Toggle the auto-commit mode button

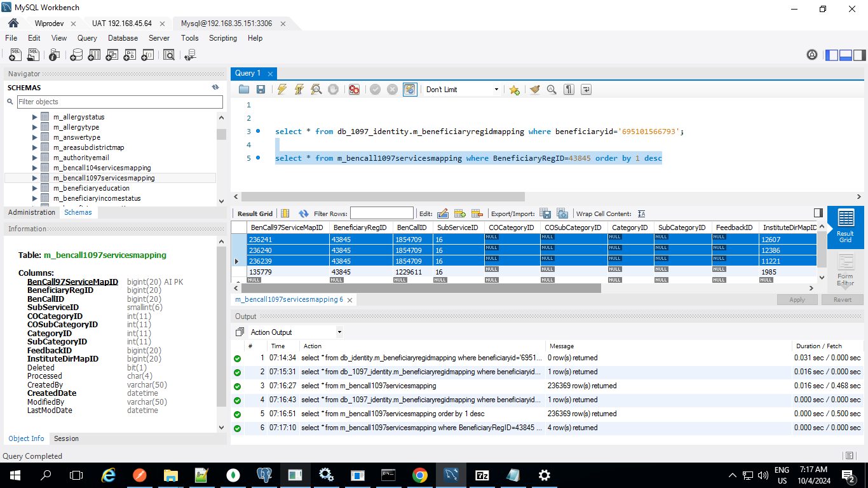[410, 90]
